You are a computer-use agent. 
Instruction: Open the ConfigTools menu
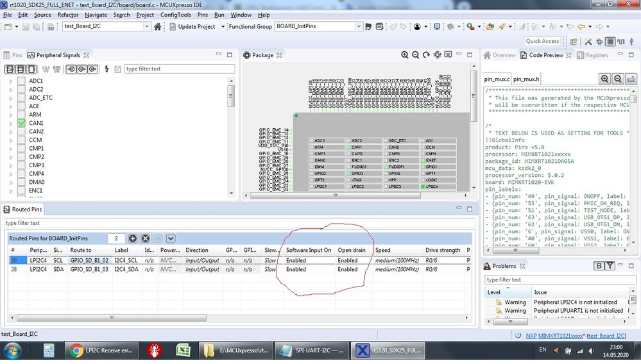[175, 15]
